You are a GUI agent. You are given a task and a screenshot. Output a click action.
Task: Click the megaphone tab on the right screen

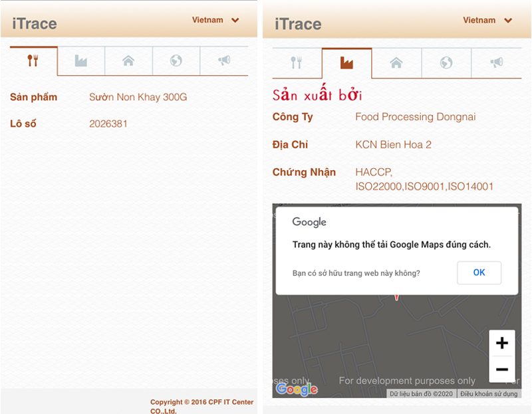point(496,63)
